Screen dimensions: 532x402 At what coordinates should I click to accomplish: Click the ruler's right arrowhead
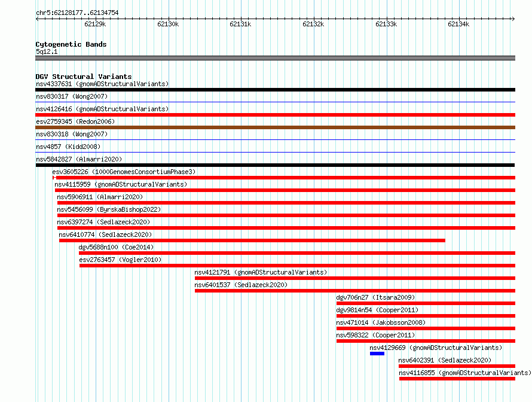[x=513, y=19]
